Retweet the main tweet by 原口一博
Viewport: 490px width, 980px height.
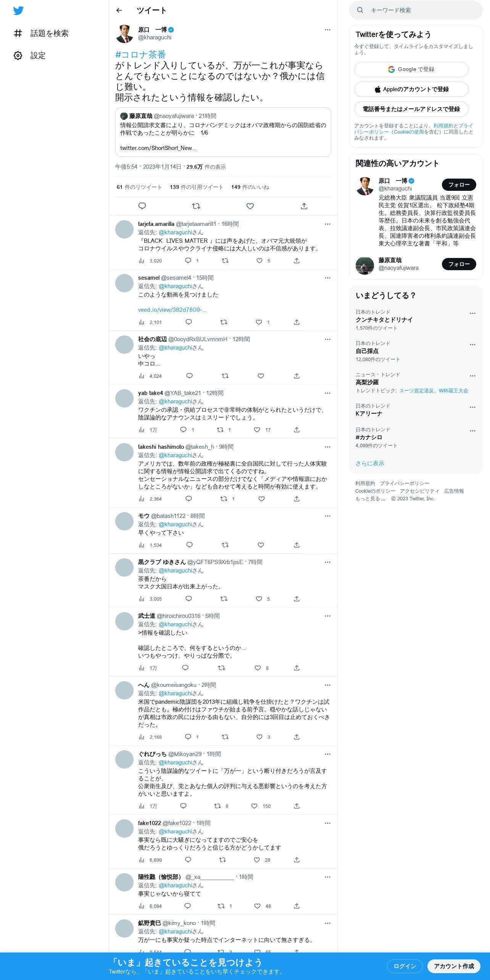(x=196, y=206)
